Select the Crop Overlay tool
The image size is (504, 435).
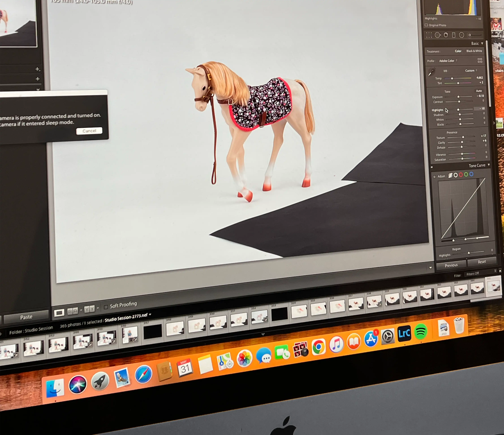[429, 35]
